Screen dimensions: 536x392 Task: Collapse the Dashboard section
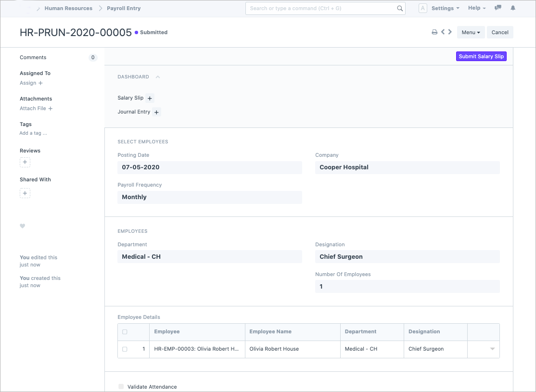[x=158, y=77]
